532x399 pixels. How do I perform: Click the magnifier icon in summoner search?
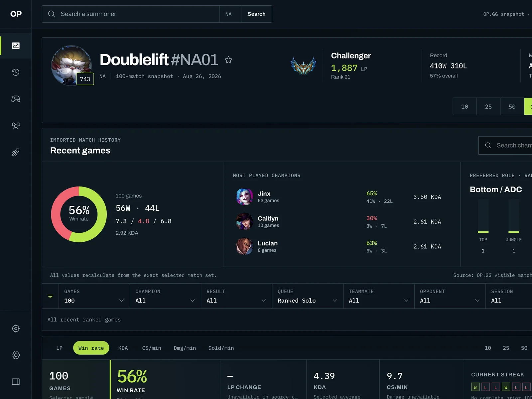click(x=52, y=14)
